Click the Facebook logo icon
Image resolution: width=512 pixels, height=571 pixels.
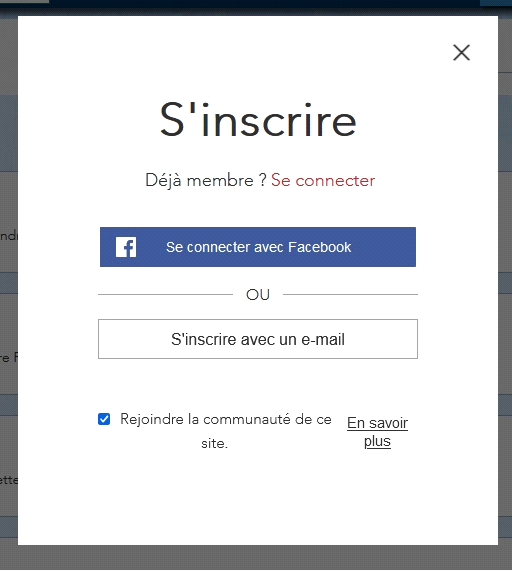[126, 247]
